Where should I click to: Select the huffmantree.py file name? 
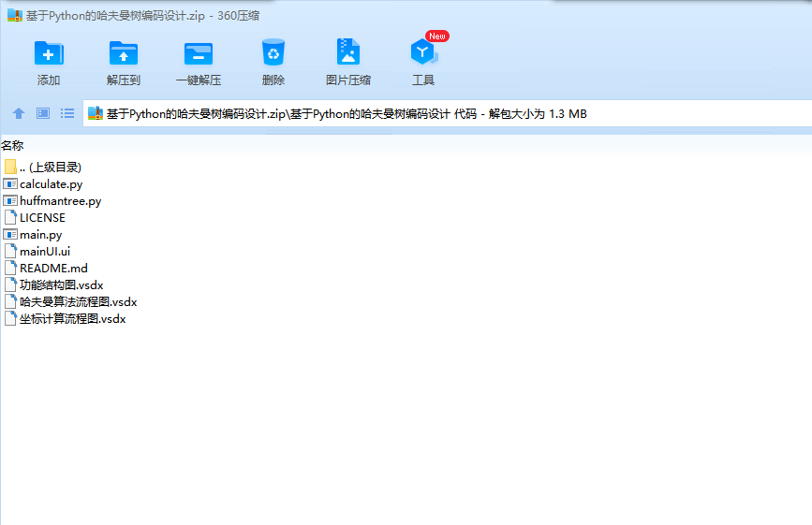pyautogui.click(x=61, y=200)
